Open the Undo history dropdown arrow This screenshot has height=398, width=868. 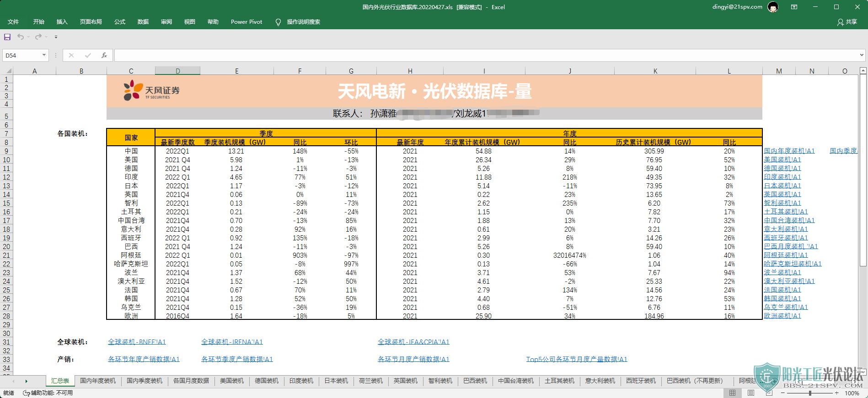pyautogui.click(x=28, y=37)
